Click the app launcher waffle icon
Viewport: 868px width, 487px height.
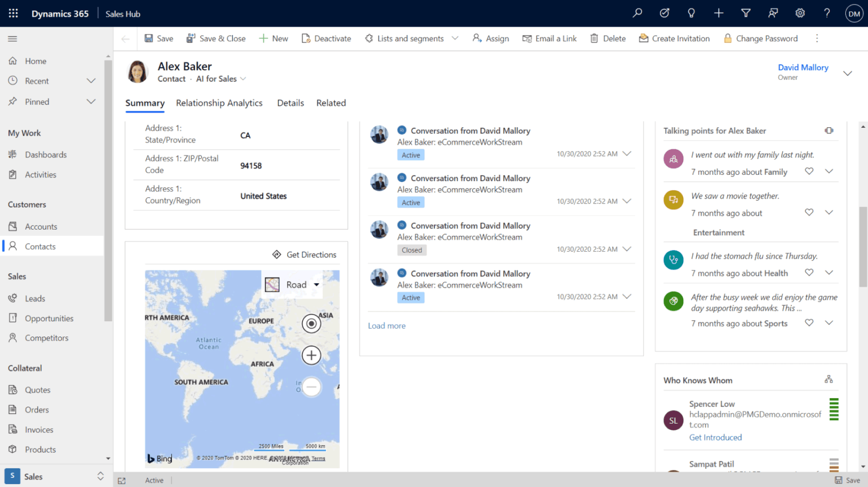tap(13, 13)
